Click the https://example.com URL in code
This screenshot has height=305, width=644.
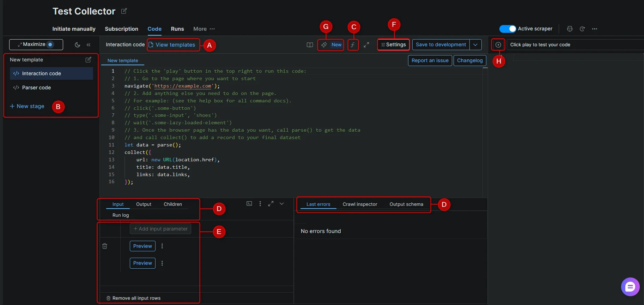point(183,86)
